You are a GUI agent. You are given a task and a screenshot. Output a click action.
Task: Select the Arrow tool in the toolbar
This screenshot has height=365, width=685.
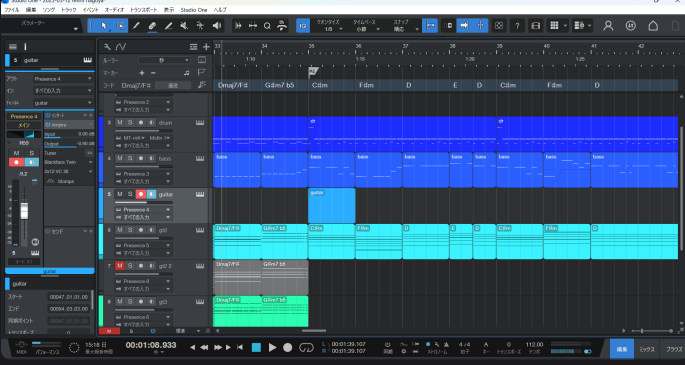(x=104, y=26)
